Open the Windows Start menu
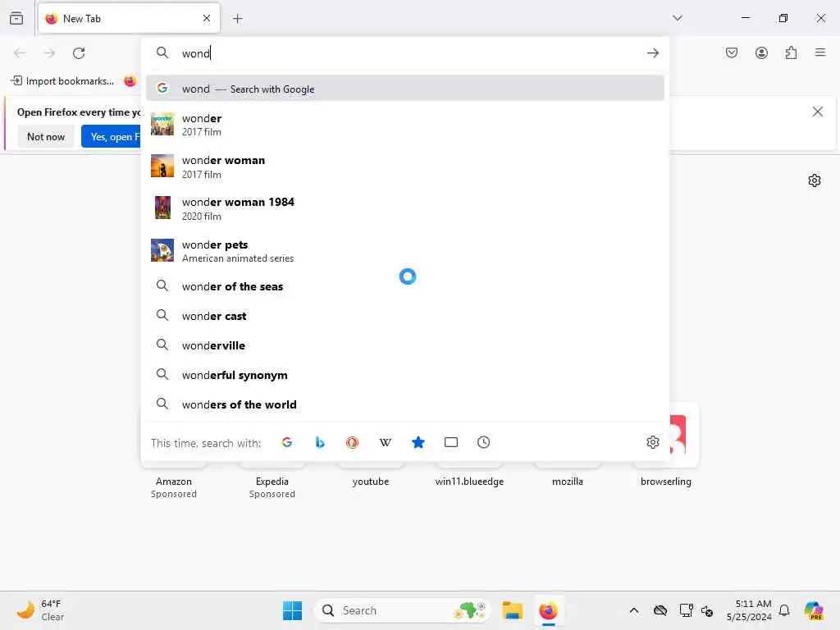 point(293,610)
